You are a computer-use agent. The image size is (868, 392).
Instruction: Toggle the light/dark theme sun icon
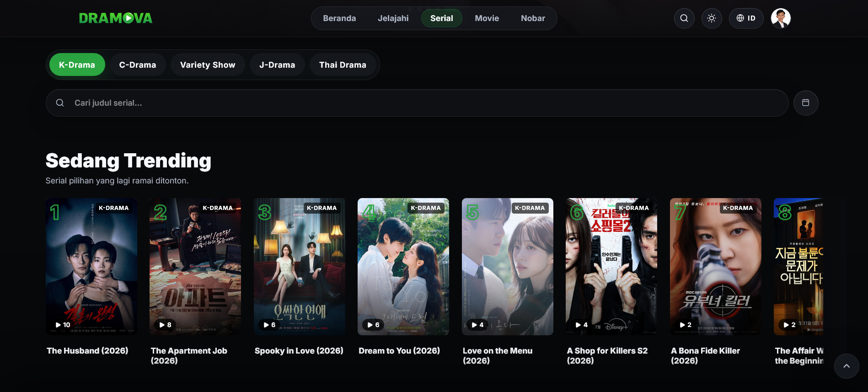click(x=712, y=18)
